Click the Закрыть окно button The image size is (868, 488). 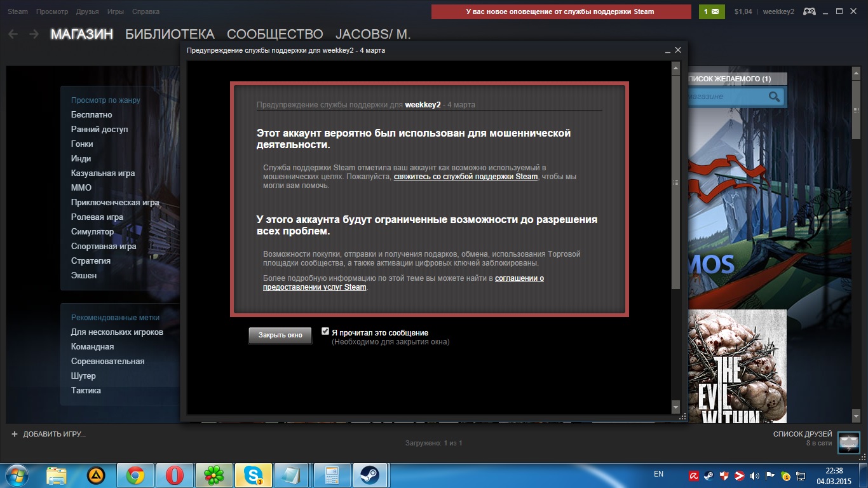coord(280,335)
